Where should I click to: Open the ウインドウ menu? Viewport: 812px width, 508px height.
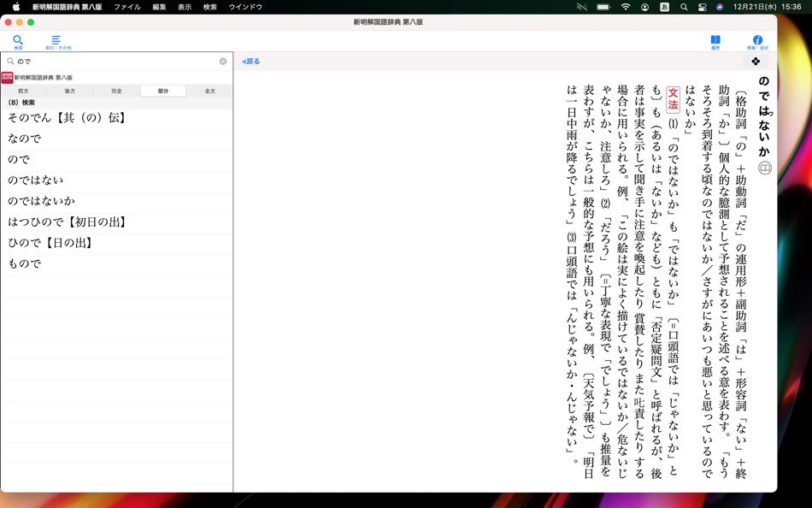(x=245, y=7)
